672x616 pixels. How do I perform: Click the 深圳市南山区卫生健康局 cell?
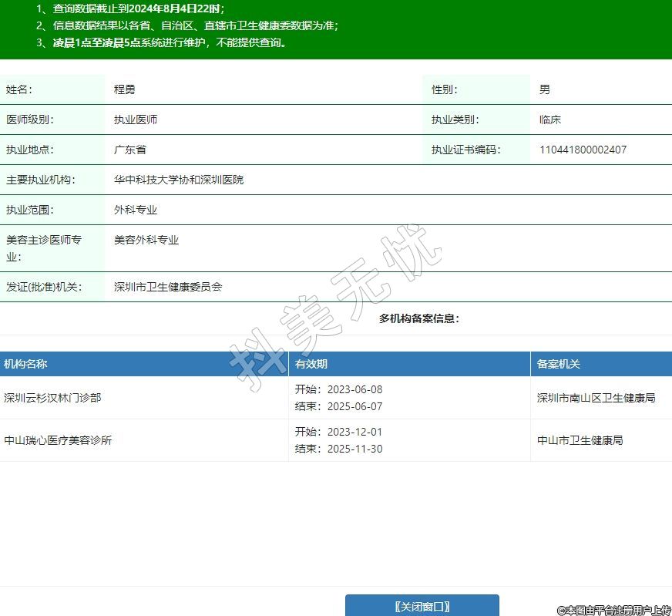pyautogui.click(x=596, y=398)
